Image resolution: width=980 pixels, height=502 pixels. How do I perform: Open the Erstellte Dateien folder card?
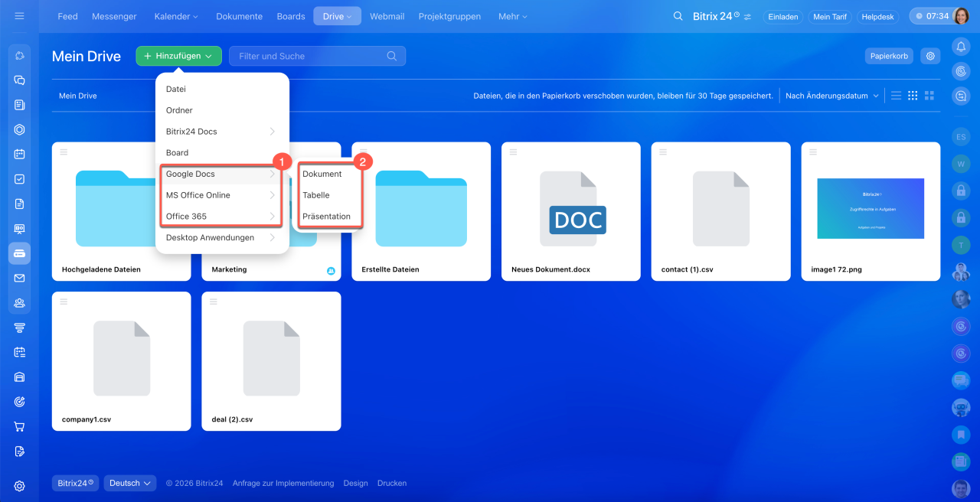point(421,211)
